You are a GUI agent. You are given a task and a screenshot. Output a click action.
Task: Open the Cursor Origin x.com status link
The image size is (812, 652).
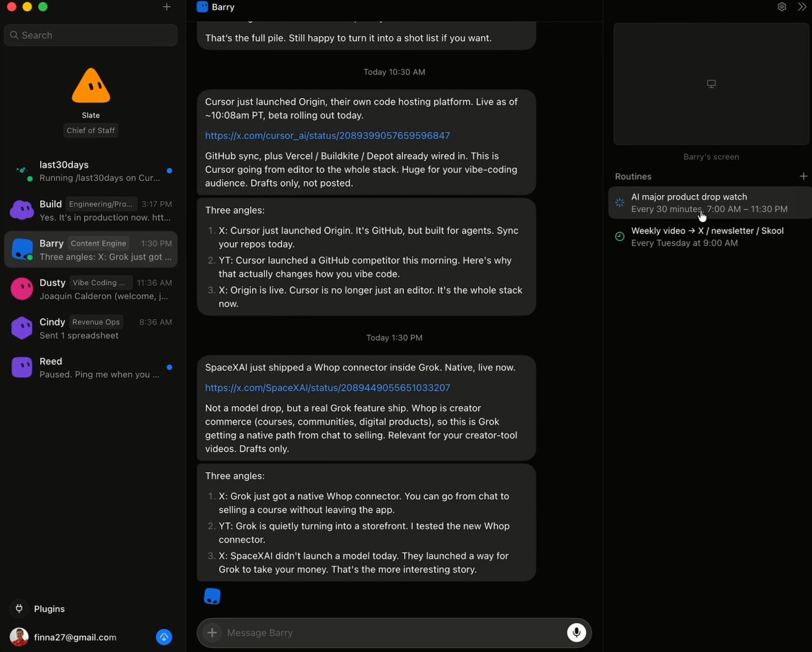click(328, 136)
